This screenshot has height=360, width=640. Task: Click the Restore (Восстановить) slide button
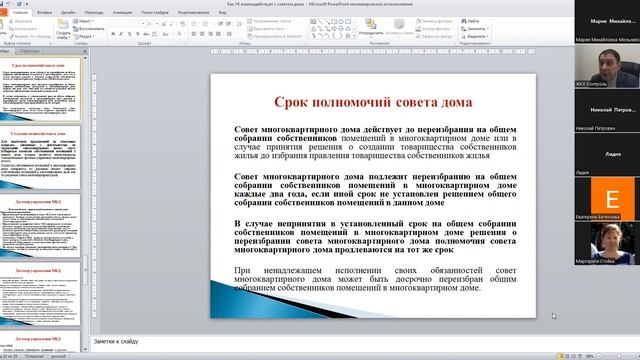click(89, 29)
